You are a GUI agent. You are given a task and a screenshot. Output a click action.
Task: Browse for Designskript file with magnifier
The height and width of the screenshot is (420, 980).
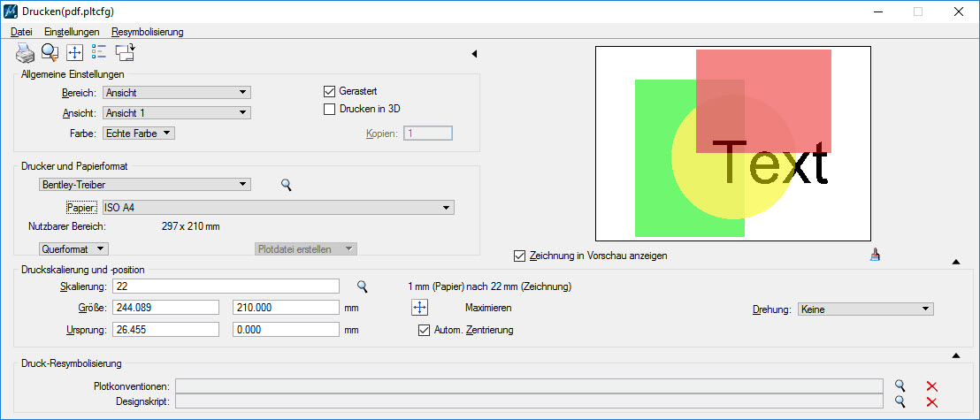tap(900, 402)
